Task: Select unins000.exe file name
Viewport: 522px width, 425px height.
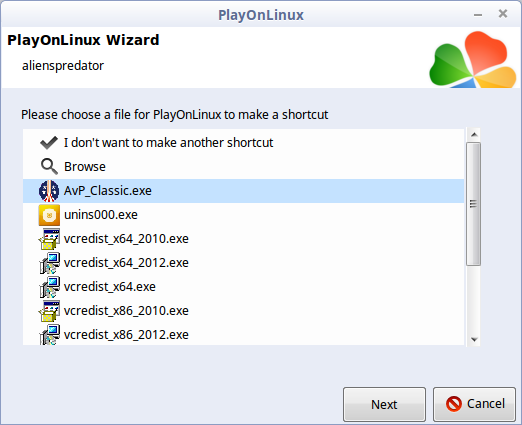Action: click(101, 215)
